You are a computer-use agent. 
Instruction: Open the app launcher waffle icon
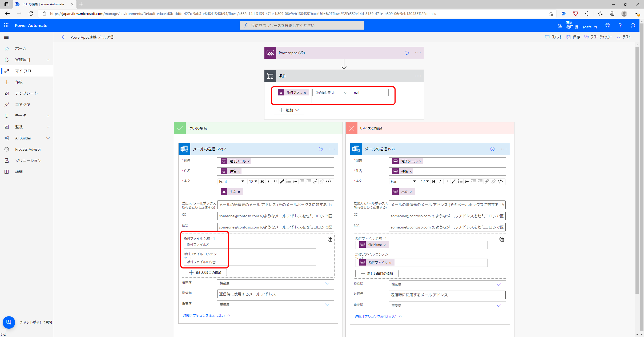(x=6, y=25)
